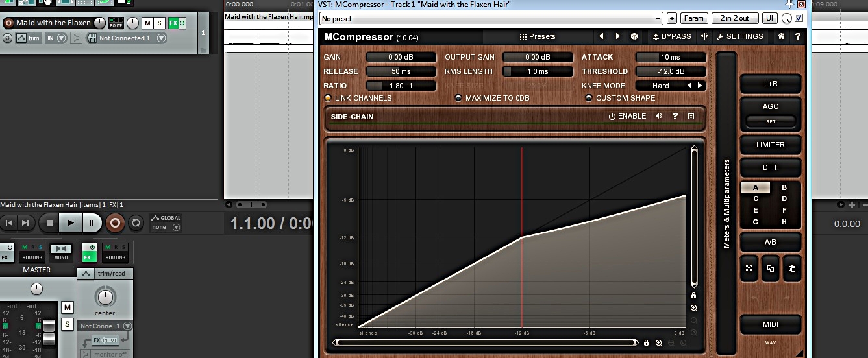Open the track input FX icon
This screenshot has height=358, width=868.
[92, 38]
